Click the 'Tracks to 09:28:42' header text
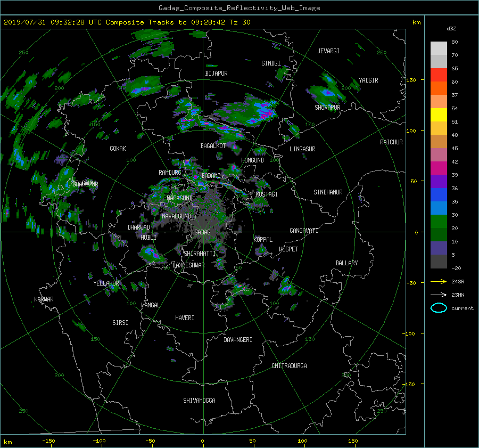The image size is (479, 448). [187, 22]
